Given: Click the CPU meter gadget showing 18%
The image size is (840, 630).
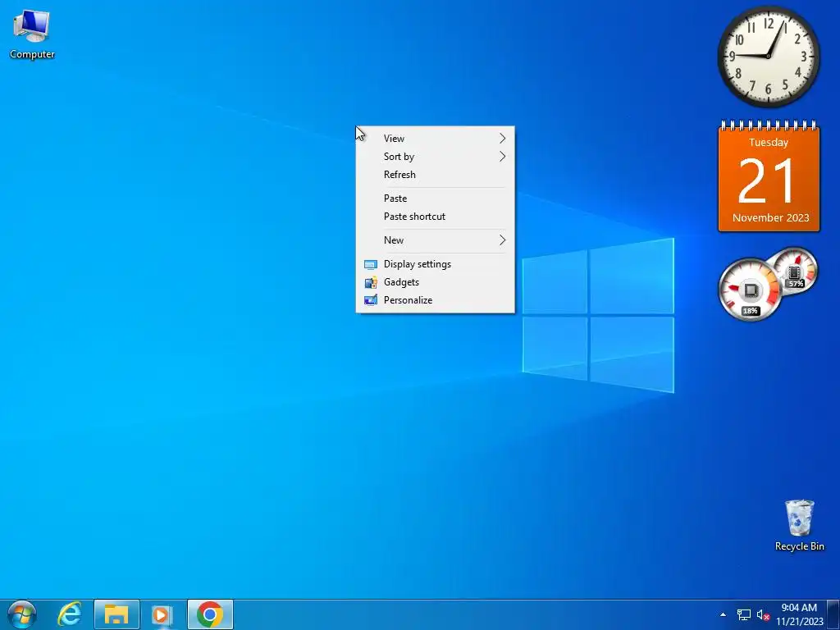Looking at the screenshot, I should point(750,290).
